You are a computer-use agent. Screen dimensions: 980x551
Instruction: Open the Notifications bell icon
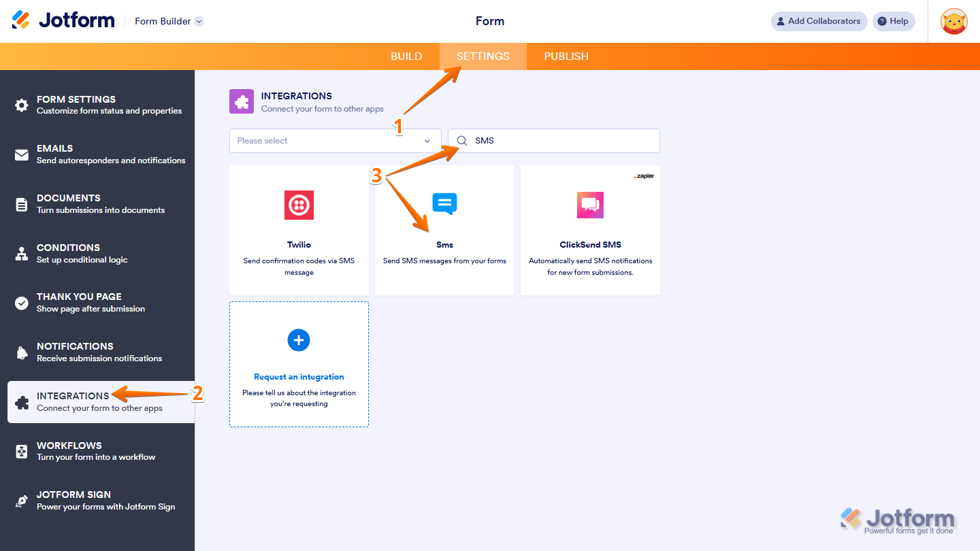tap(20, 350)
